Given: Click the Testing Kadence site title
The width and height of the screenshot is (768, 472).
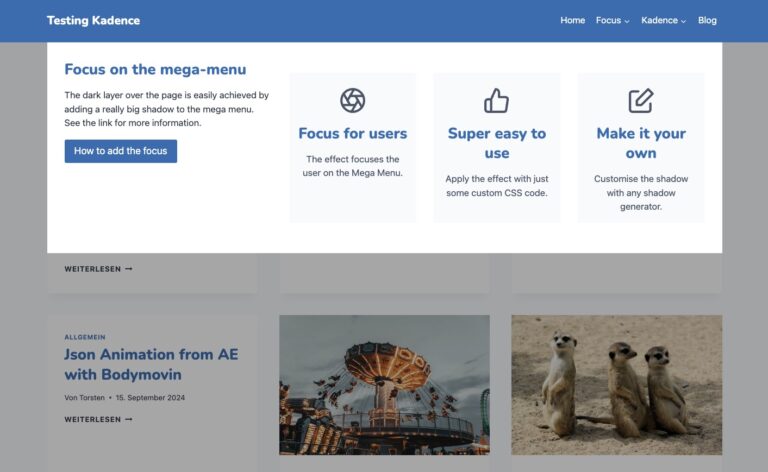Looking at the screenshot, I should coord(93,20).
